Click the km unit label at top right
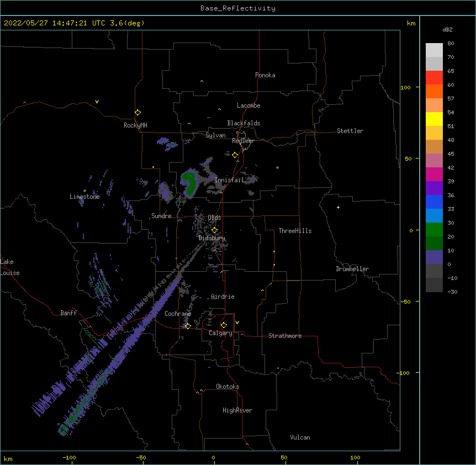Screen dimensions: 476x465 [x=411, y=23]
